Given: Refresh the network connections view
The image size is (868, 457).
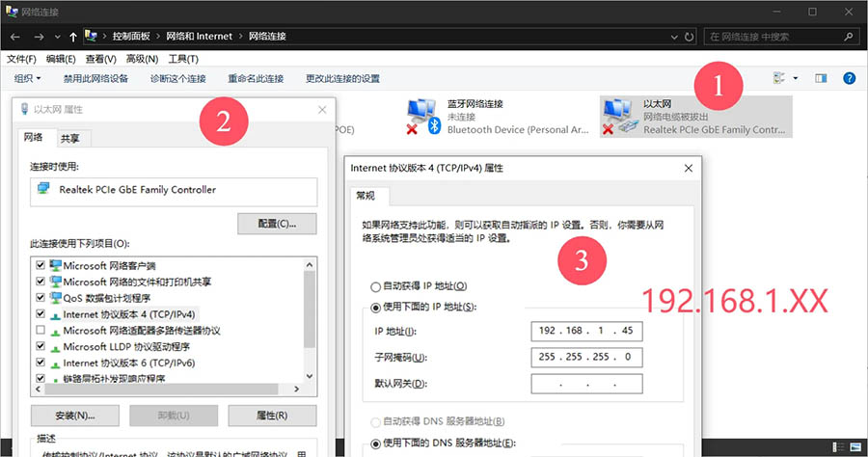Looking at the screenshot, I should click(x=690, y=37).
